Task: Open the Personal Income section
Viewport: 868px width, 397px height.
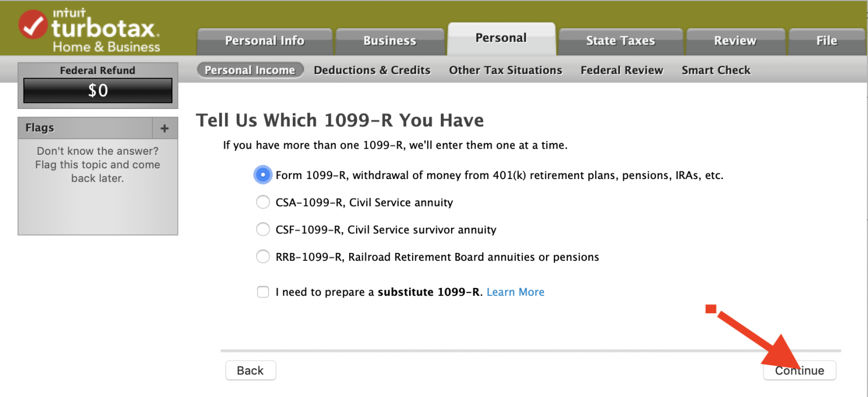Action: 250,69
